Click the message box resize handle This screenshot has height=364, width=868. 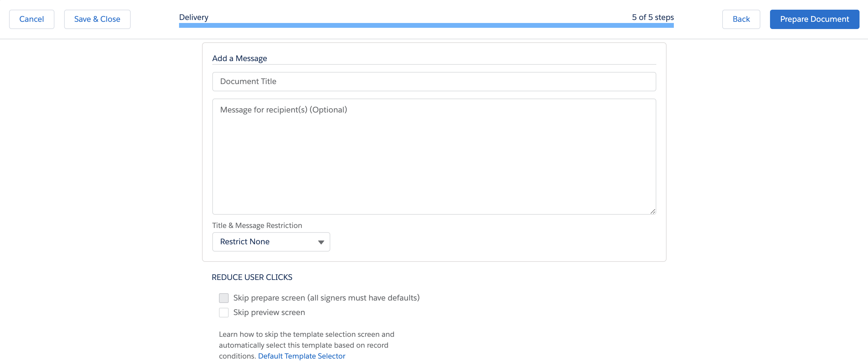click(x=652, y=211)
